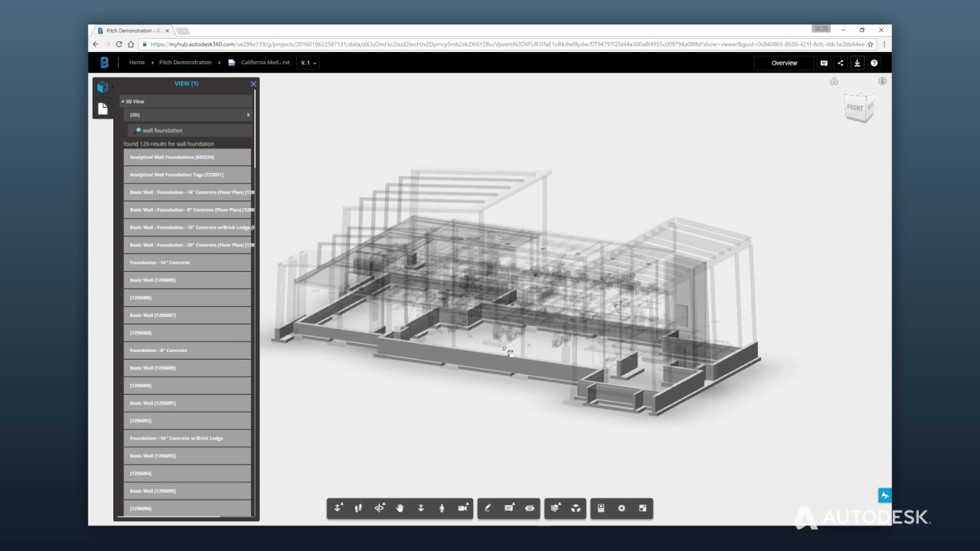This screenshot has width=980, height=551.
Task: Select the Markup pencil tool
Action: (x=488, y=508)
